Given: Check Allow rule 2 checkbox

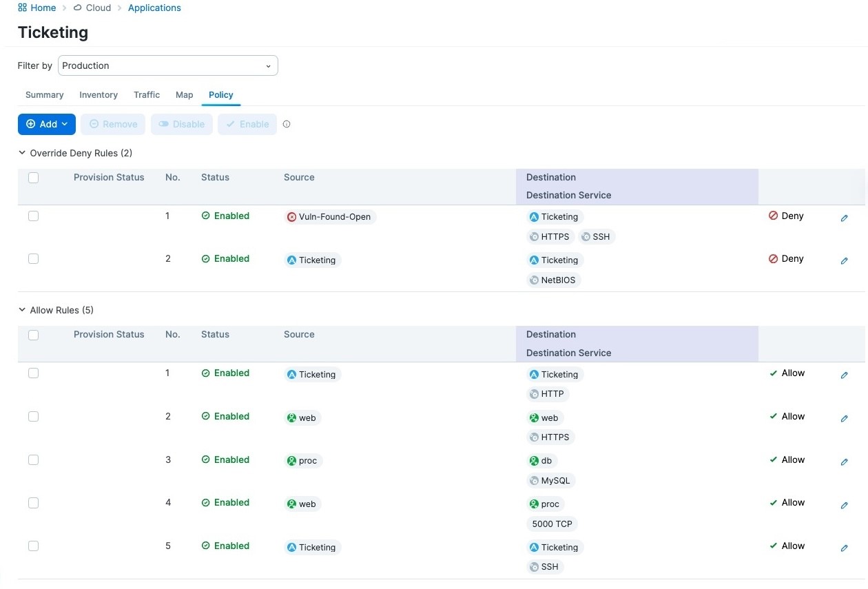Looking at the screenshot, I should tap(33, 417).
